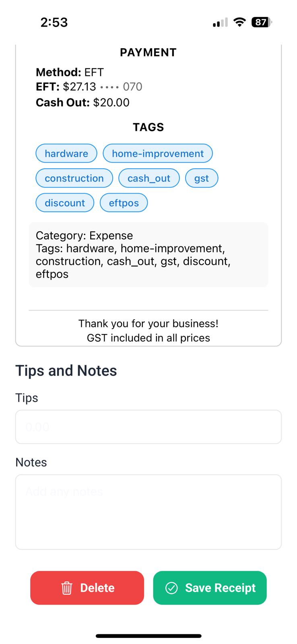Tap the trash can icon

[66, 588]
